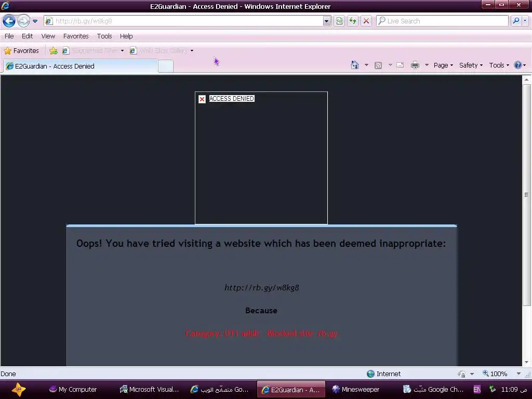532x399 pixels.
Task: Open the command bar Tools dropdown
Action: (x=499, y=65)
